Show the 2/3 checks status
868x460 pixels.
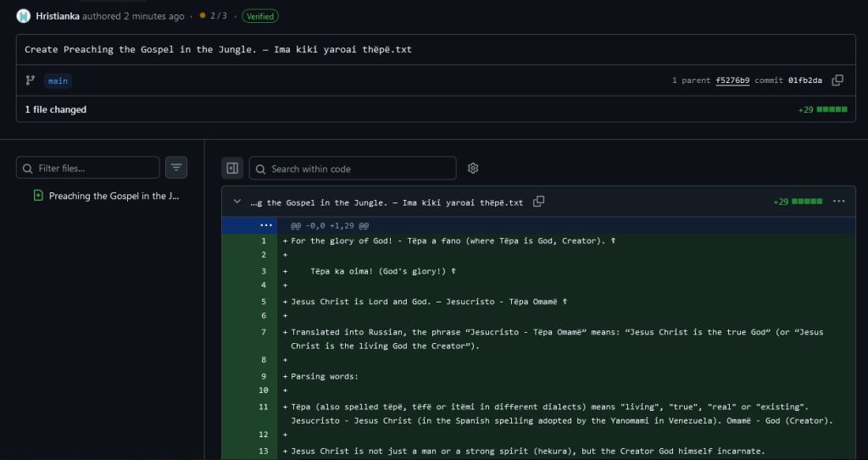coord(214,16)
